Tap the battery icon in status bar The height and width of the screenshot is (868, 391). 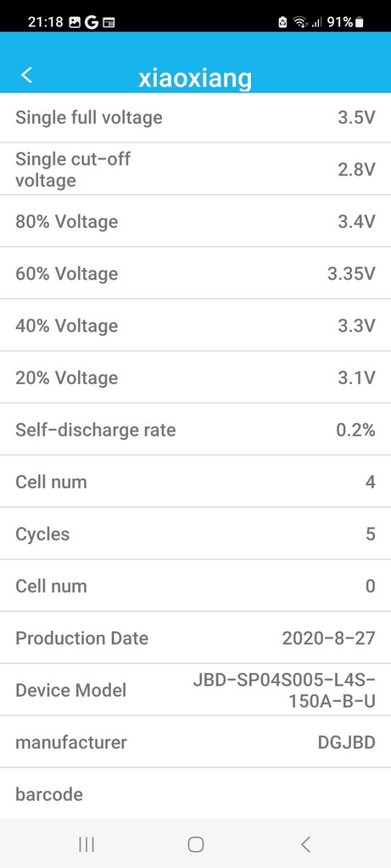click(360, 22)
